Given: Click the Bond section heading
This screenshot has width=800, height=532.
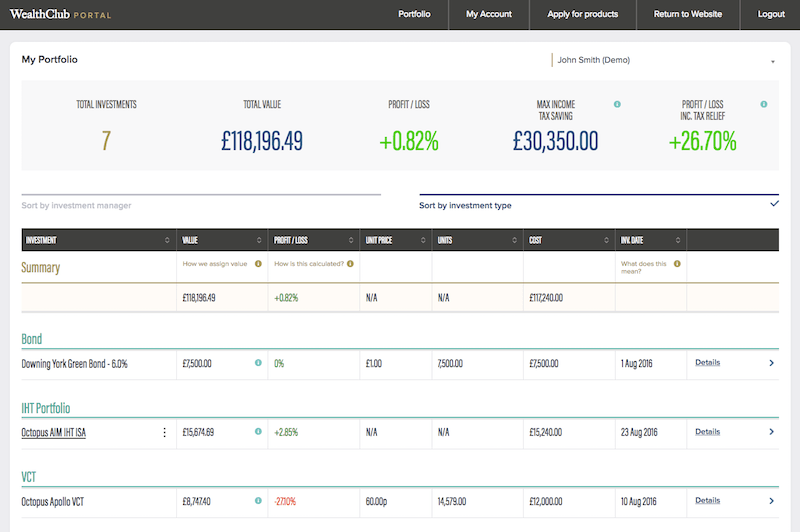Looking at the screenshot, I should (x=32, y=339).
